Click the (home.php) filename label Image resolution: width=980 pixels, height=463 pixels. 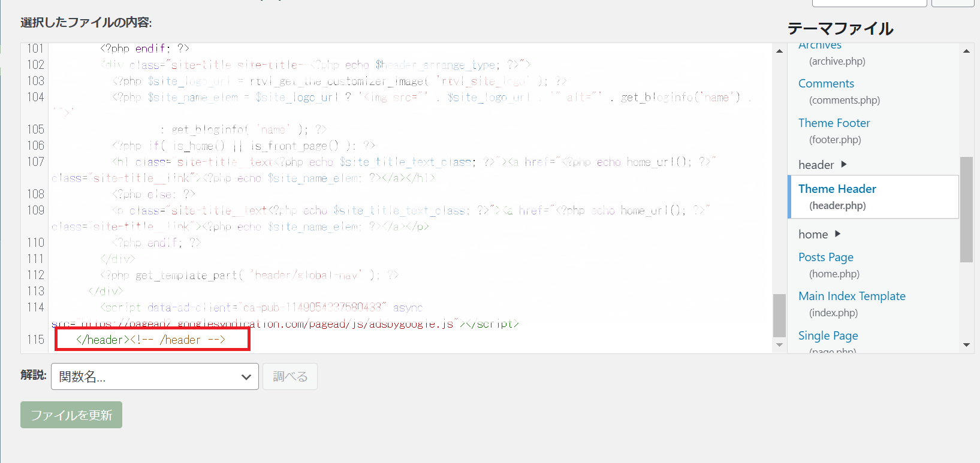(x=834, y=274)
